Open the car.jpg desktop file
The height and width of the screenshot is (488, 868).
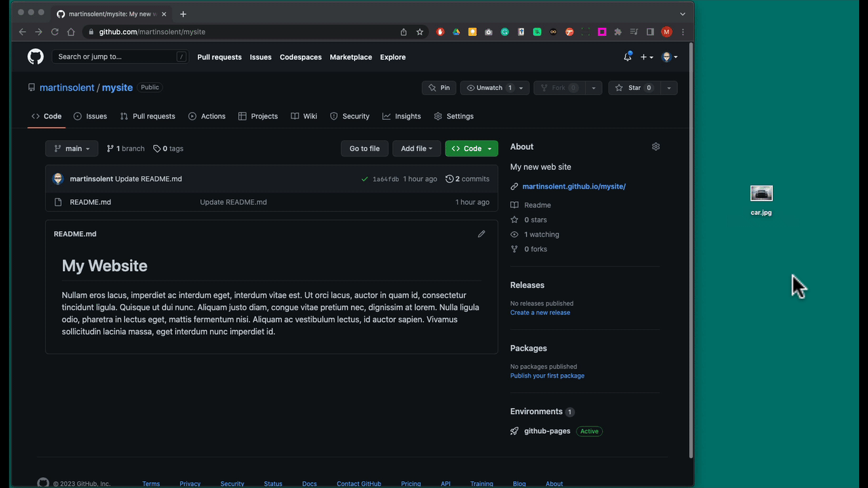(762, 194)
